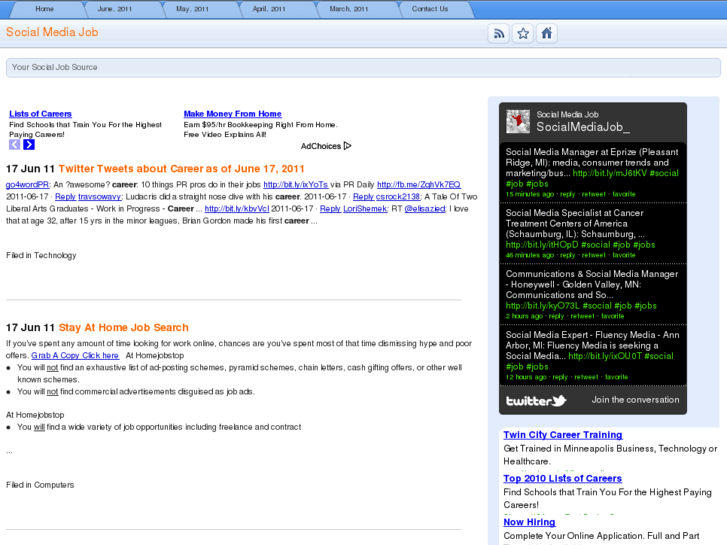Open bit.ly/ixOU0T link in Fluency Media tweet
This screenshot has height=545, width=727.
[605, 356]
